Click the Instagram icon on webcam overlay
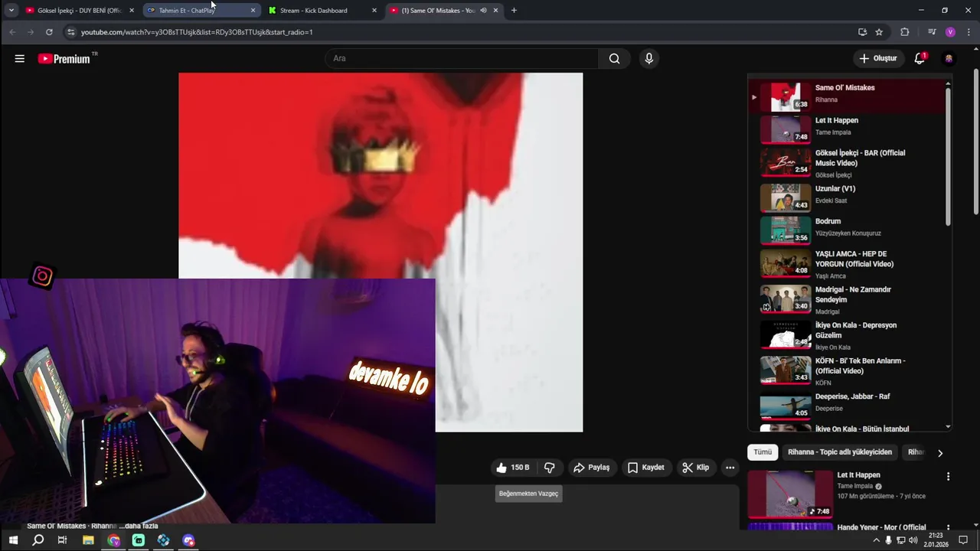Viewport: 980px width, 551px height. click(42, 276)
